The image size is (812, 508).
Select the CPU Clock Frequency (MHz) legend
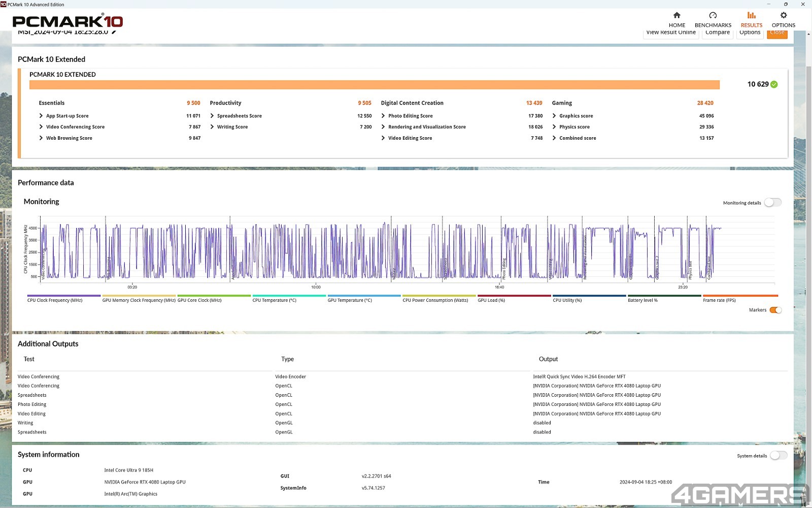(64, 298)
